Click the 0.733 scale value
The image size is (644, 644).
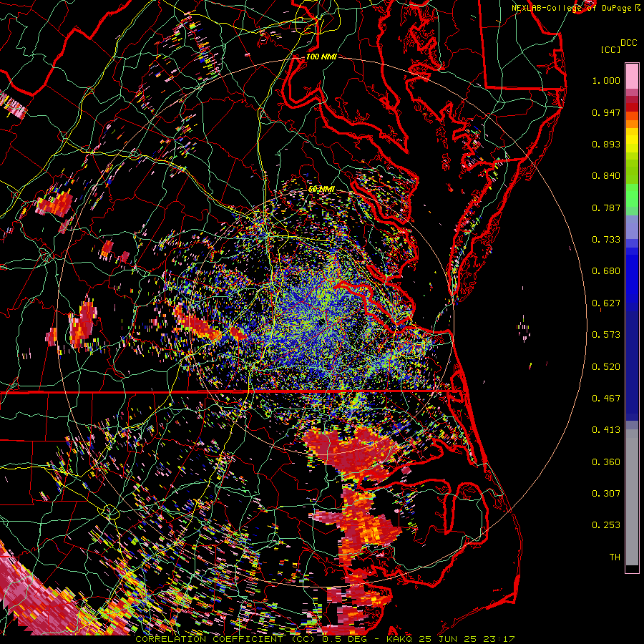(606, 240)
